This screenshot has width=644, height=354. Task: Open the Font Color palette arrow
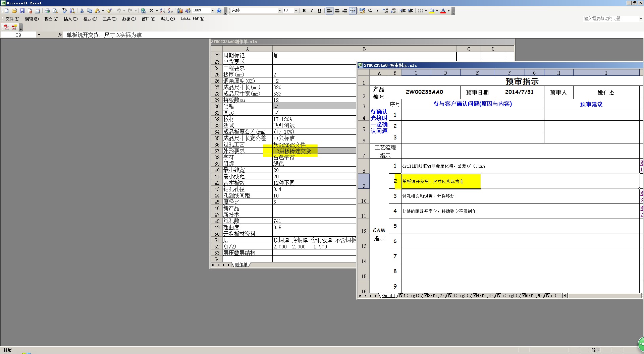(448, 11)
